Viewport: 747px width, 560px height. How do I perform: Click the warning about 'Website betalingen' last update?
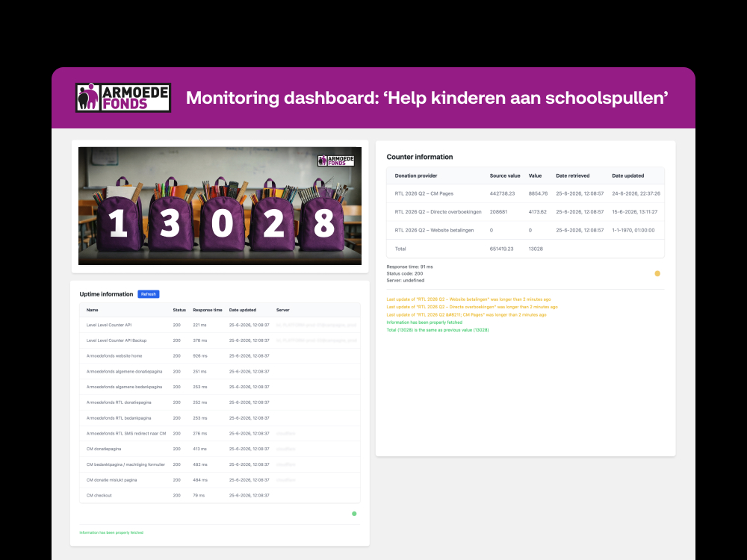pos(469,299)
